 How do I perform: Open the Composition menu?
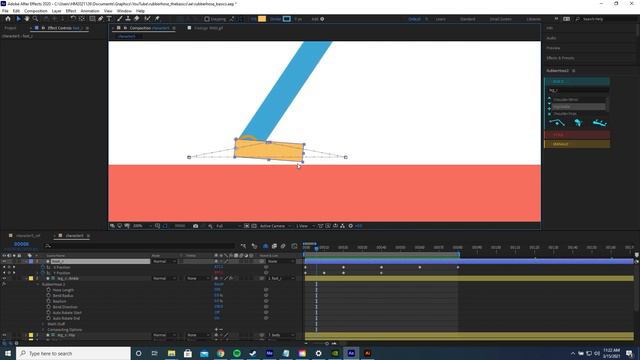pos(36,11)
